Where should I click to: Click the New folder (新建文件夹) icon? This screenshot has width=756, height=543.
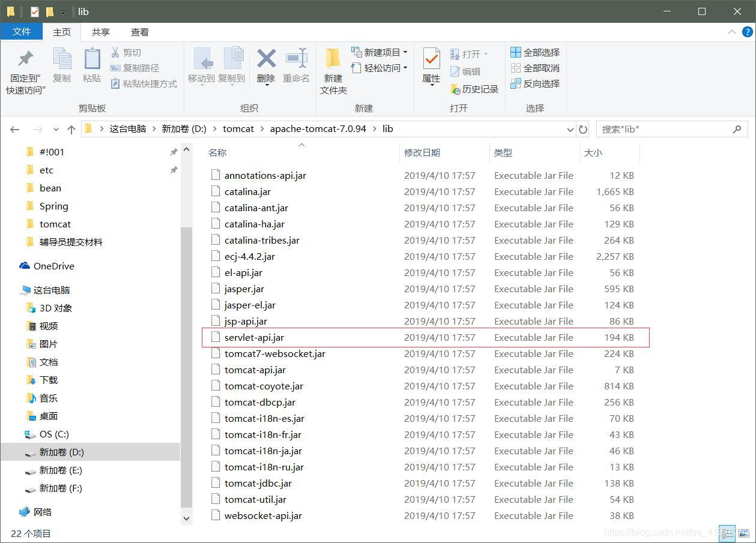333,59
